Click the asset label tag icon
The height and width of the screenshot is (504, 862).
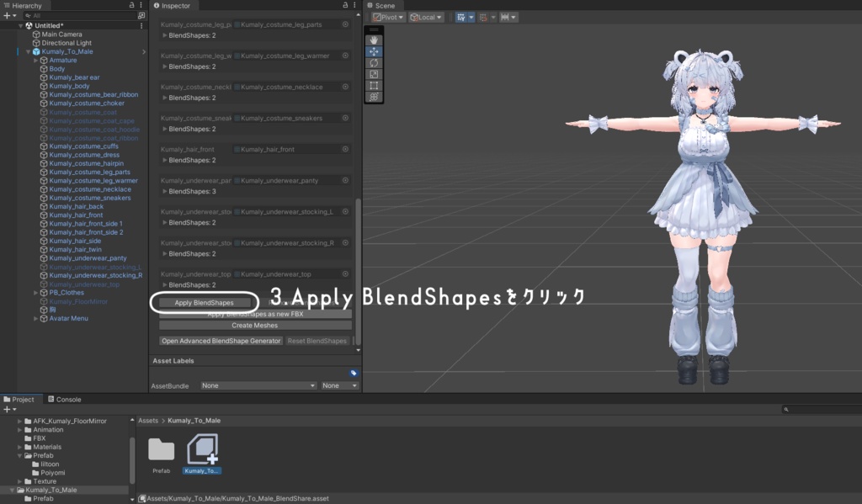(354, 373)
